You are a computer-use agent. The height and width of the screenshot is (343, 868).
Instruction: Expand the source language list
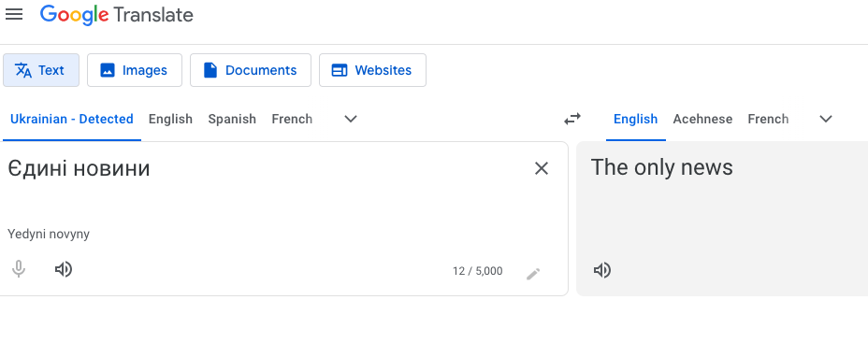coord(351,119)
